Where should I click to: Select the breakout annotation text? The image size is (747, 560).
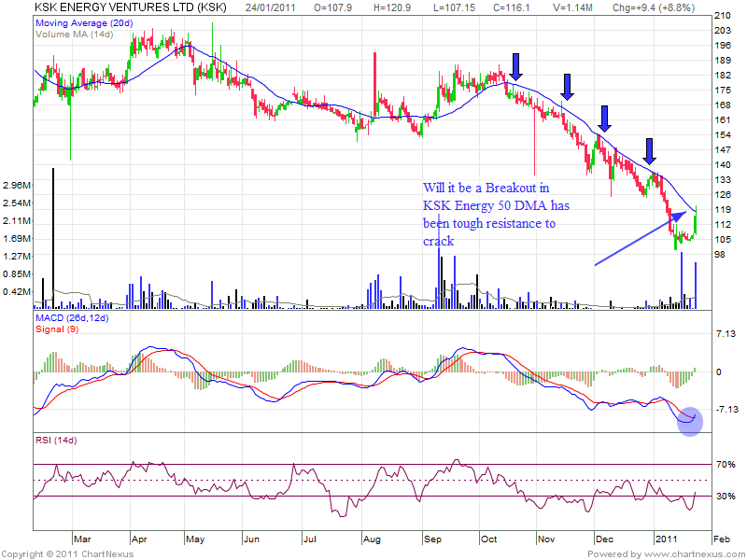pyautogui.click(x=489, y=214)
